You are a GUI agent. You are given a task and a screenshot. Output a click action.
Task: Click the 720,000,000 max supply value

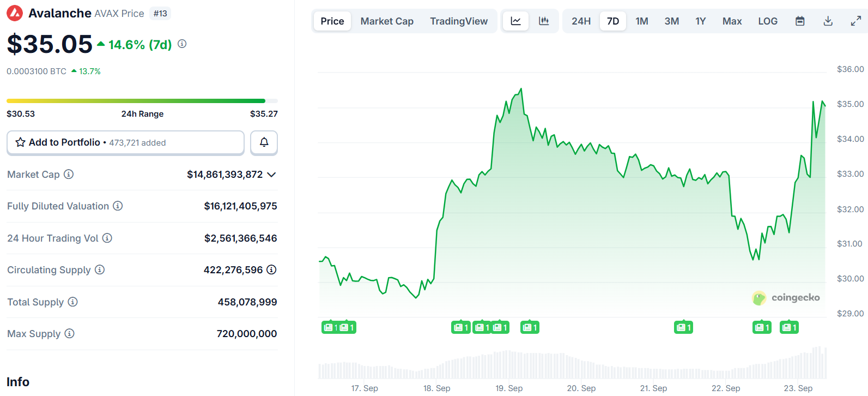(x=247, y=334)
